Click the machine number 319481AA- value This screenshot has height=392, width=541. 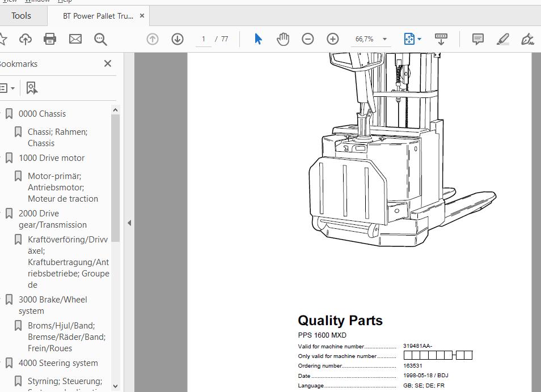(417, 346)
